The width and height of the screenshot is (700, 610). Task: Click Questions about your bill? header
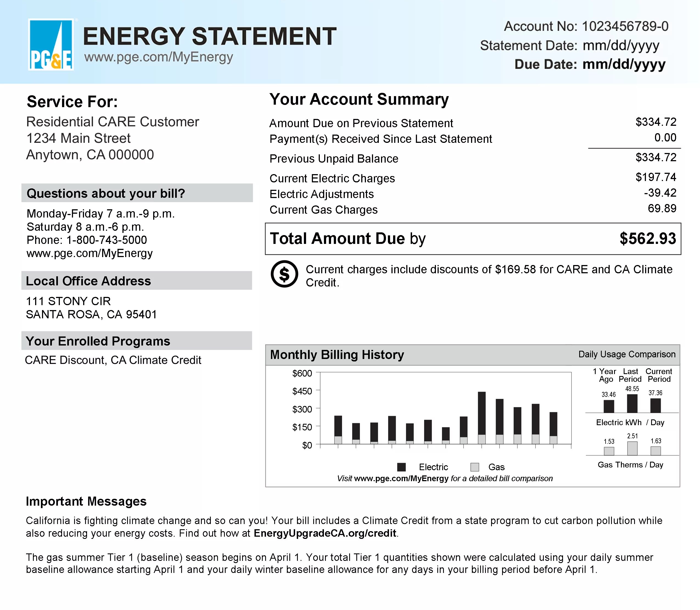tap(137, 193)
